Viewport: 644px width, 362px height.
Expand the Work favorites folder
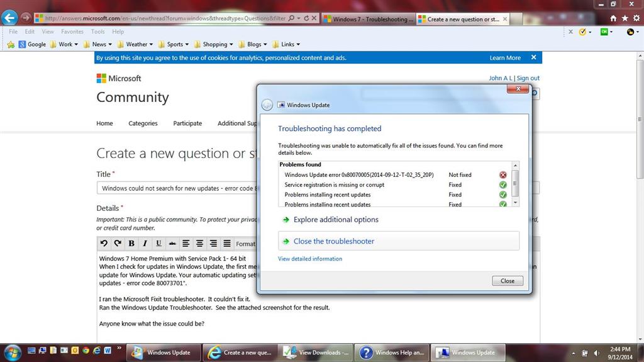point(64,45)
